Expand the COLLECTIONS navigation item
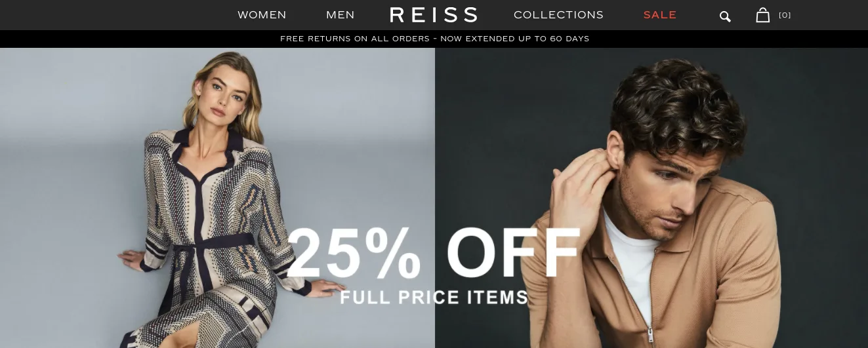This screenshot has height=348, width=868. pyautogui.click(x=558, y=15)
